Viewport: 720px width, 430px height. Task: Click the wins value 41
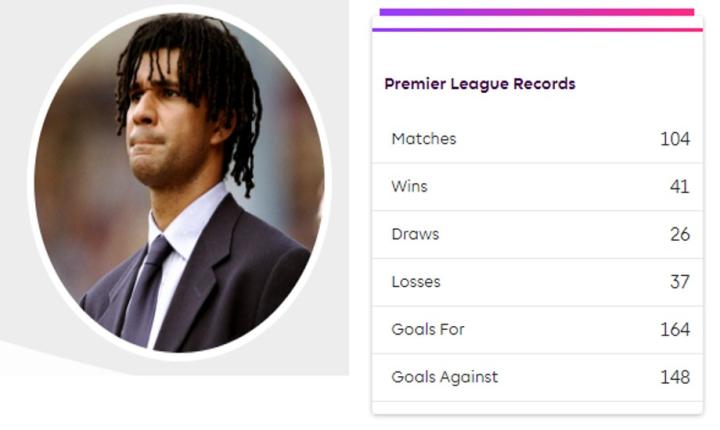[679, 187]
